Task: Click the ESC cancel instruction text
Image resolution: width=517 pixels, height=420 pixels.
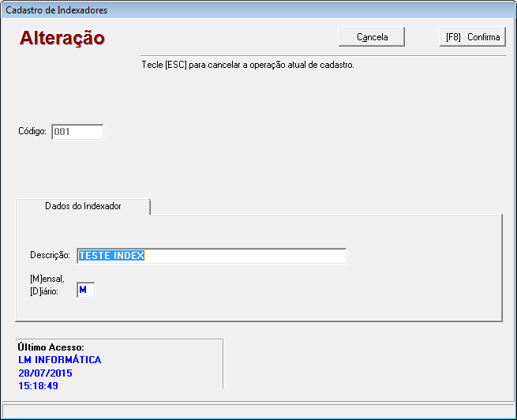Action: [x=248, y=65]
